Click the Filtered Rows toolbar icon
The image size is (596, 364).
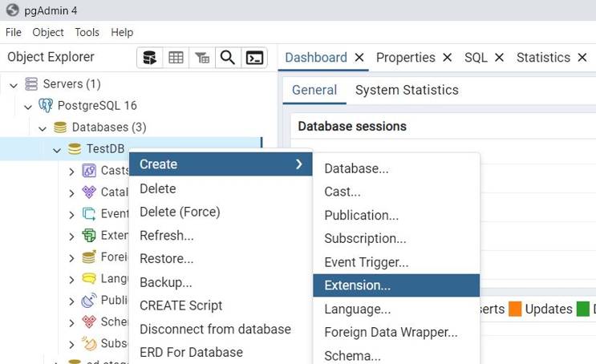(202, 58)
